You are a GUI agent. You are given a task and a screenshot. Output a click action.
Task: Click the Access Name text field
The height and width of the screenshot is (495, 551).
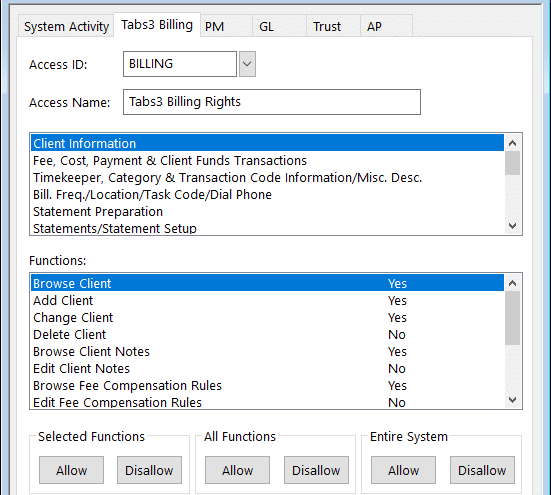(272, 102)
